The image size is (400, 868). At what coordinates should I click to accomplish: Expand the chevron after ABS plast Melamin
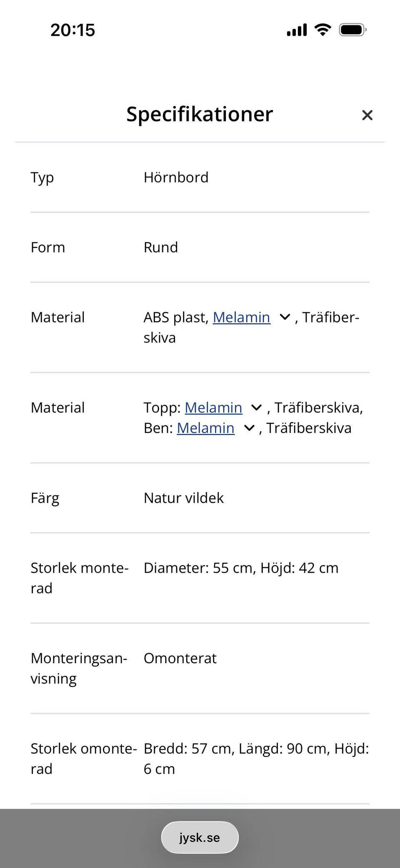[285, 317]
